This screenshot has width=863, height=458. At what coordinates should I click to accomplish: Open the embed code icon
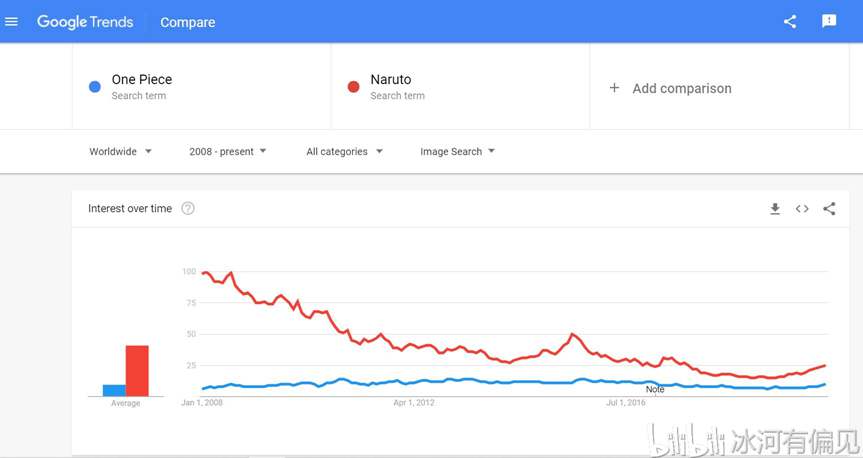coord(802,209)
